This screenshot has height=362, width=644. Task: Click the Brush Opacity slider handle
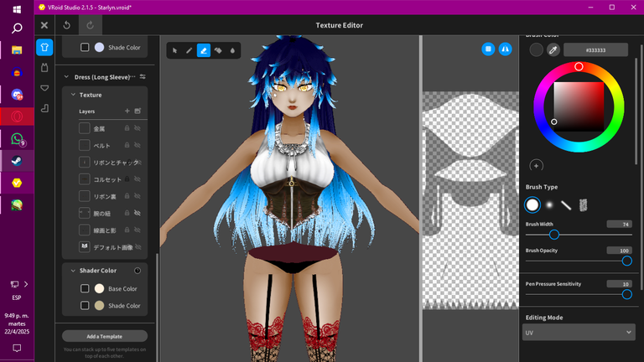point(626,261)
